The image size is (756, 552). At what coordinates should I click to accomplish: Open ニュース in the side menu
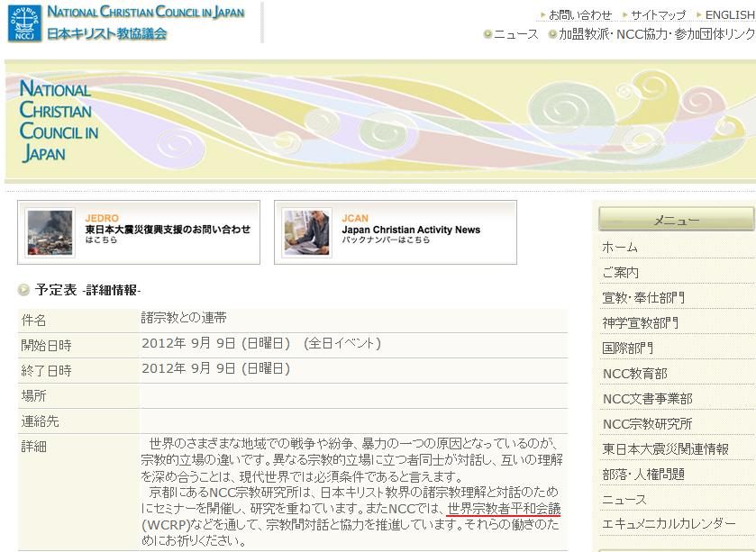click(624, 500)
